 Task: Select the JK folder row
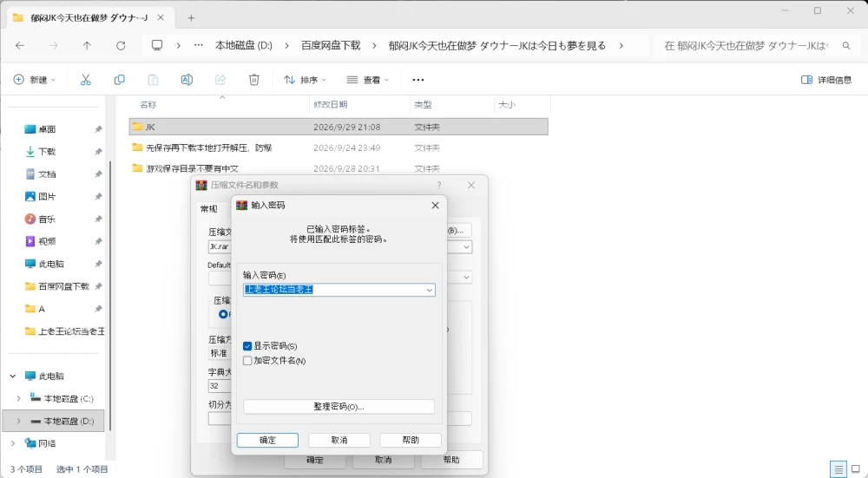tap(339, 127)
